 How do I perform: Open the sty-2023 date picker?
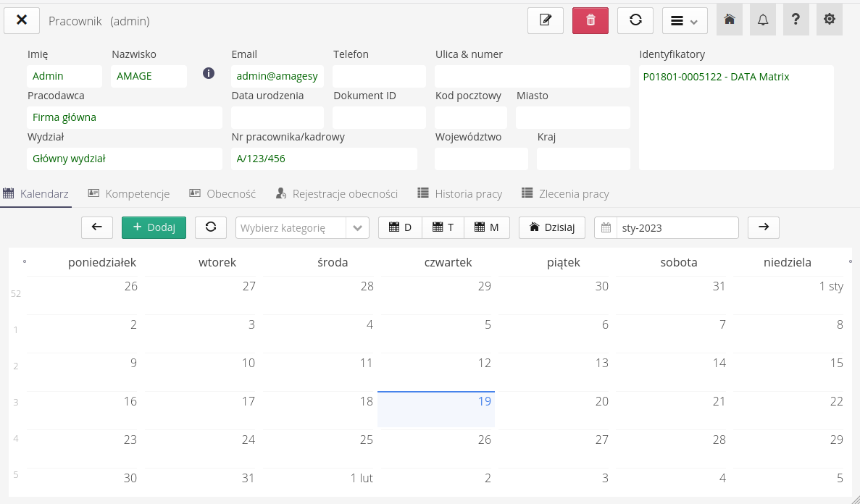[x=667, y=227]
